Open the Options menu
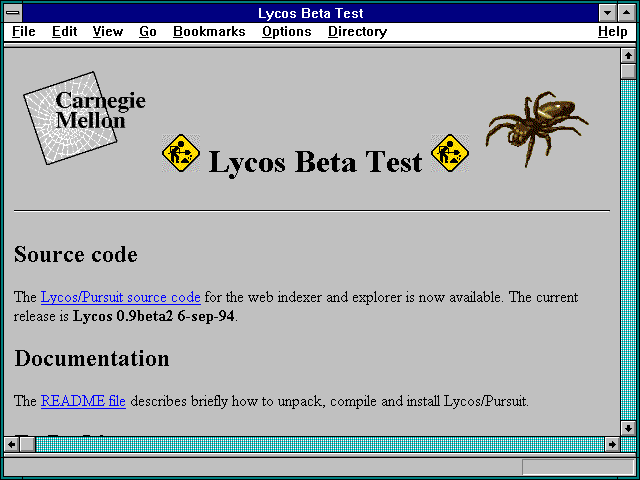Screen dimensions: 640x480 point(287,32)
